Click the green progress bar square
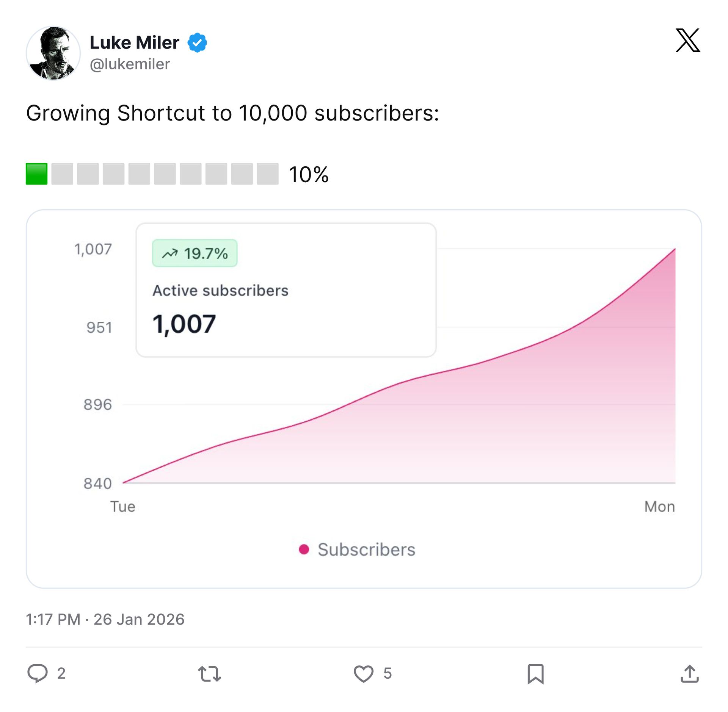Image resolution: width=728 pixels, height=712 pixels. (36, 174)
